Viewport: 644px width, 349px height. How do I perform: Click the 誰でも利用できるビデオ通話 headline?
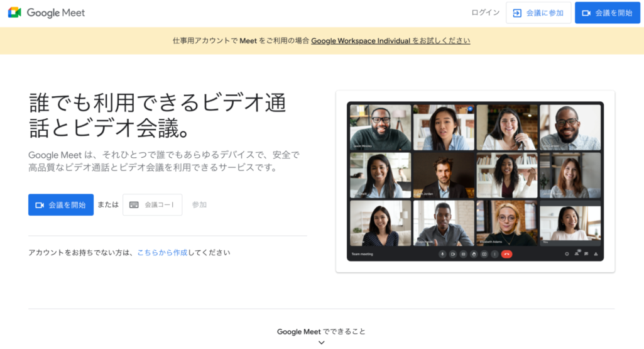[x=157, y=115]
